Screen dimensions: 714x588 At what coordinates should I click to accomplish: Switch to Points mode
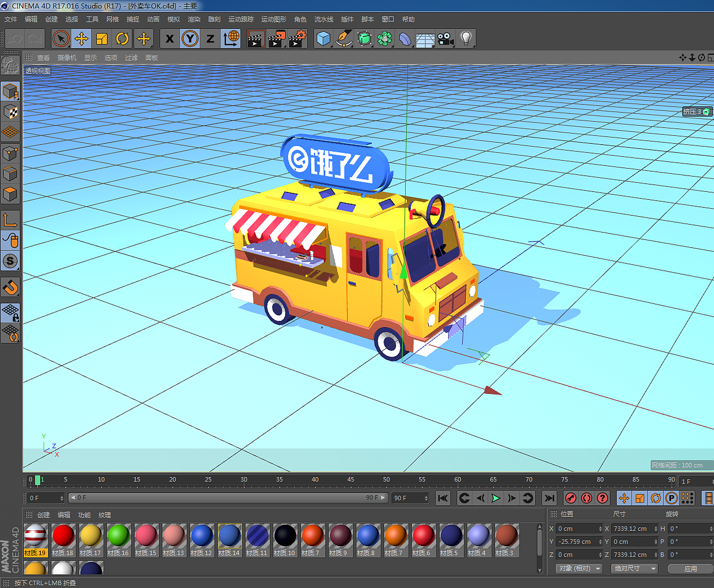coord(11,153)
